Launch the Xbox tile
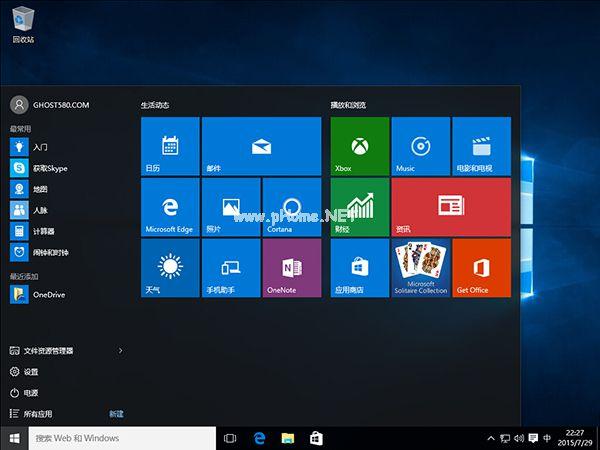 360,146
